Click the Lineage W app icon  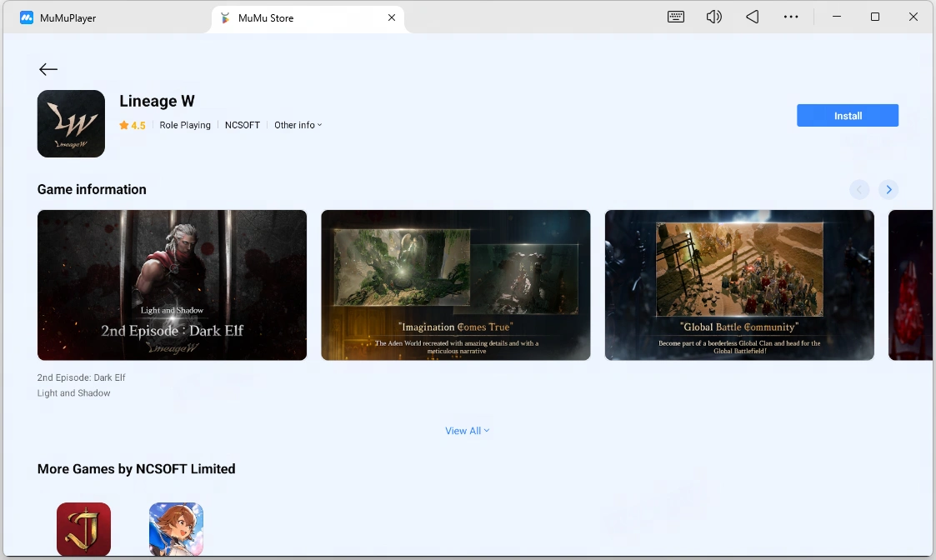[71, 123]
